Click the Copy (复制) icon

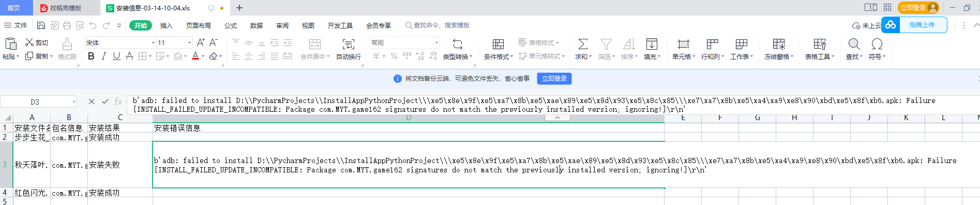(29, 56)
